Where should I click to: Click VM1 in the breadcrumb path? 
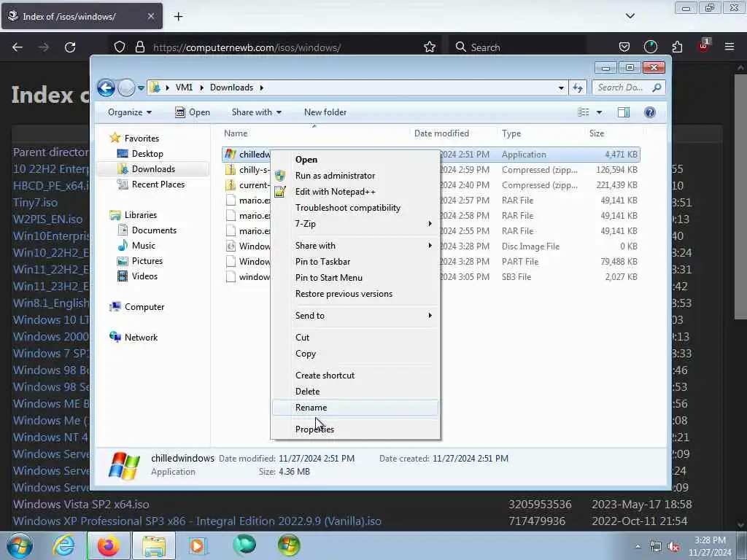(184, 87)
